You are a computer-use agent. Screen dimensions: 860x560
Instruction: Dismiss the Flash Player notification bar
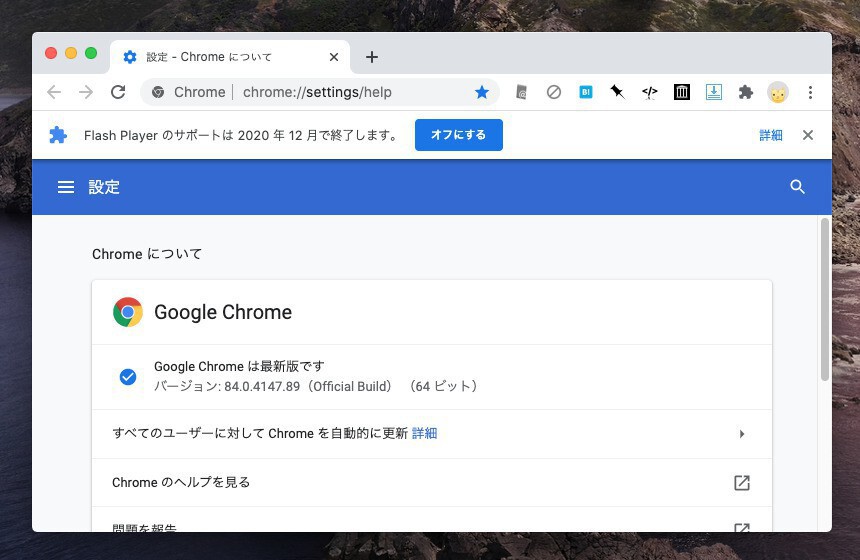pos(808,135)
